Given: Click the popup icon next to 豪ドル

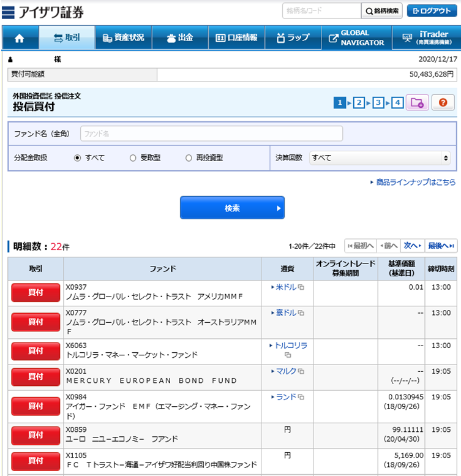Looking at the screenshot, I should [x=301, y=313].
